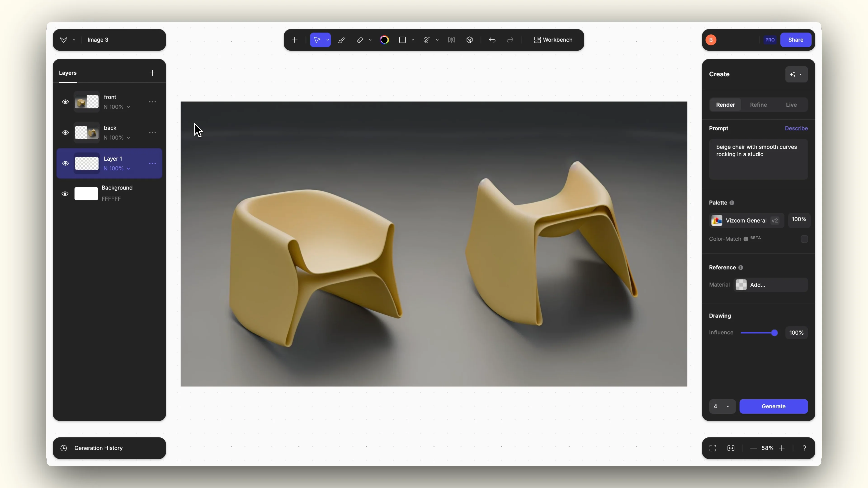Open the color picker circle
Image resolution: width=868 pixels, height=488 pixels.
[x=384, y=40]
